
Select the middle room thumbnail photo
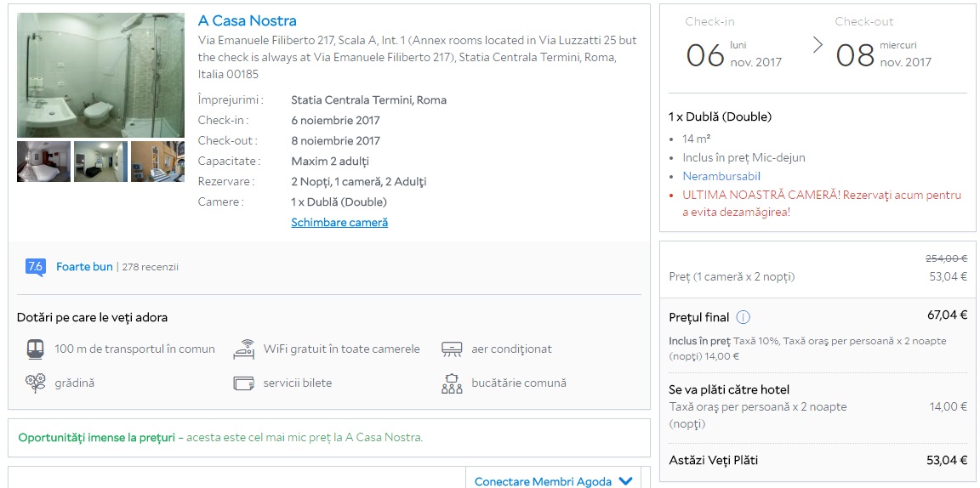[x=100, y=162]
